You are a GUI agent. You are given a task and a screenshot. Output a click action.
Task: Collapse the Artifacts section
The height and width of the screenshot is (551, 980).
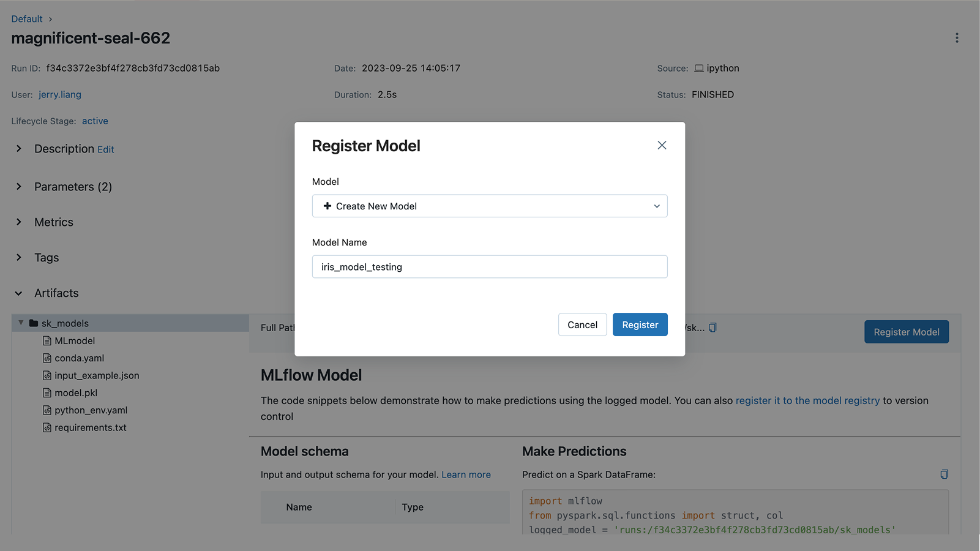point(18,293)
